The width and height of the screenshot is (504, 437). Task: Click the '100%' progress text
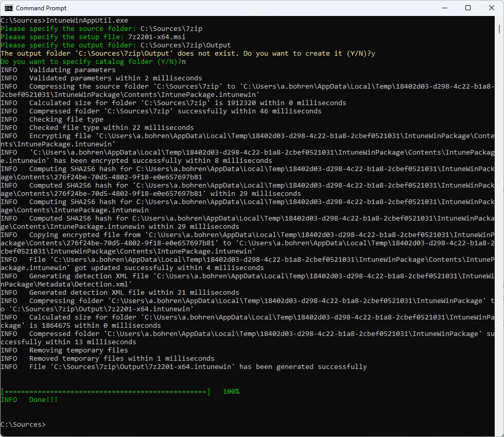[x=231, y=391]
